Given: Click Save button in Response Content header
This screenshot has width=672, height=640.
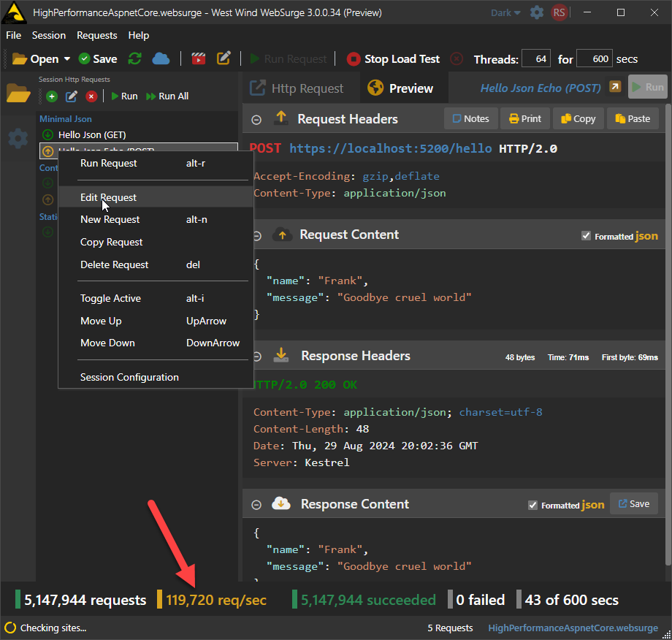Looking at the screenshot, I should point(634,504).
